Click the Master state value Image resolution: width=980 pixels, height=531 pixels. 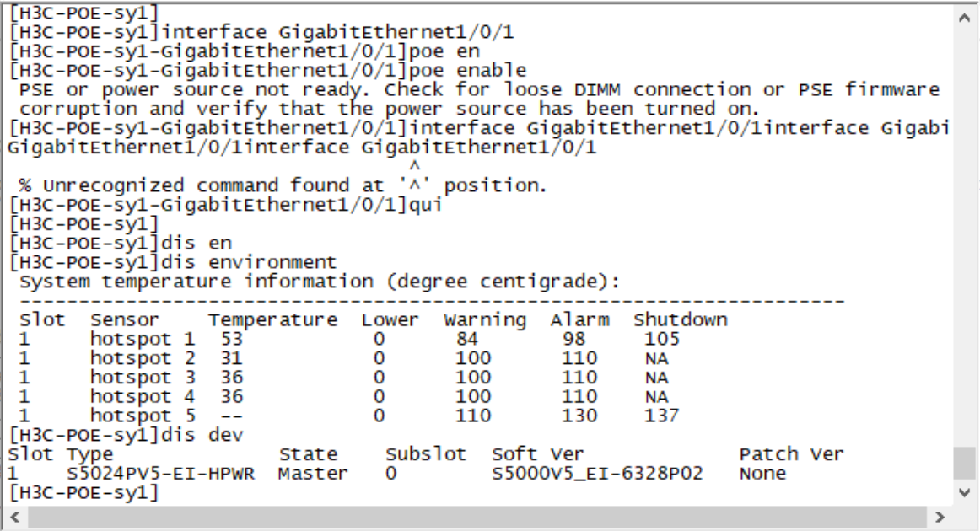[x=313, y=474]
